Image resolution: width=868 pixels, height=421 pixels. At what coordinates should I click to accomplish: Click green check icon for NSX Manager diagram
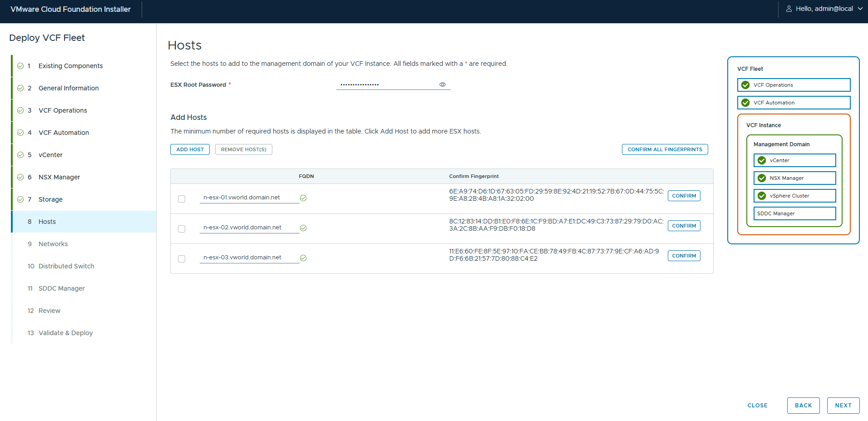(x=762, y=178)
